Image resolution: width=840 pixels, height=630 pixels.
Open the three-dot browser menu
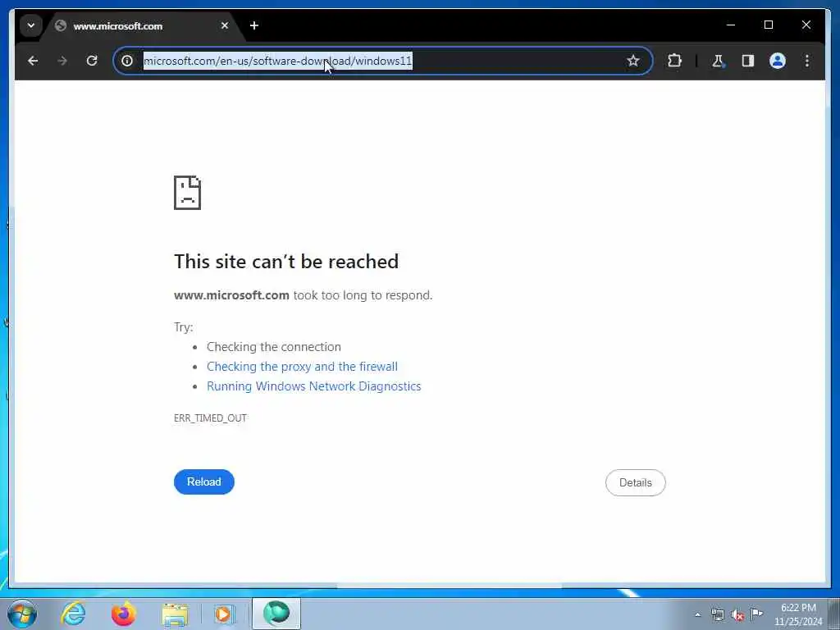pyautogui.click(x=807, y=61)
